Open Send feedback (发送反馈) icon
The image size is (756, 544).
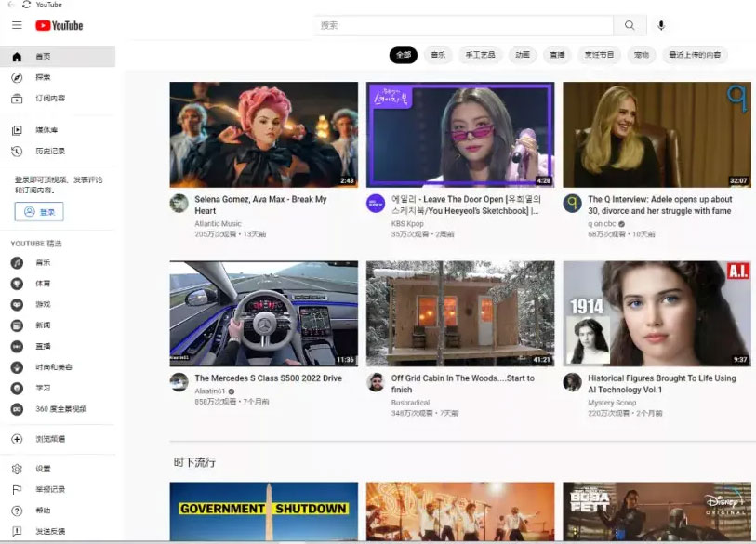(17, 532)
